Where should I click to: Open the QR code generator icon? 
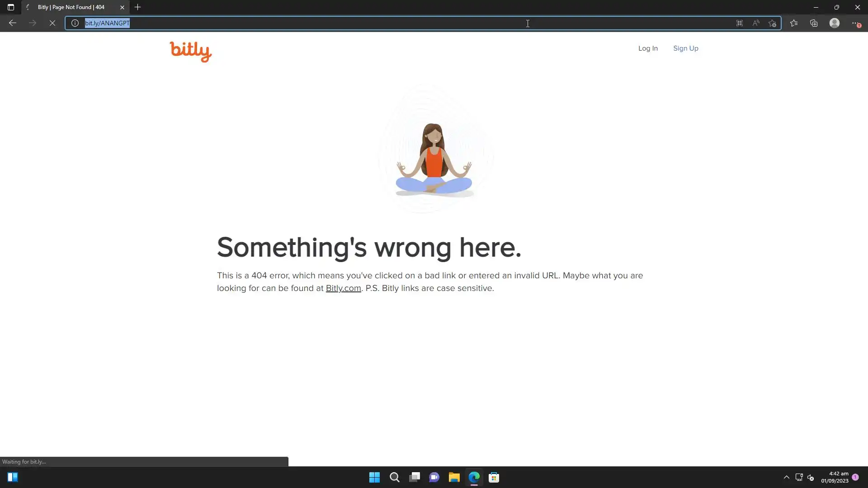[x=740, y=23]
